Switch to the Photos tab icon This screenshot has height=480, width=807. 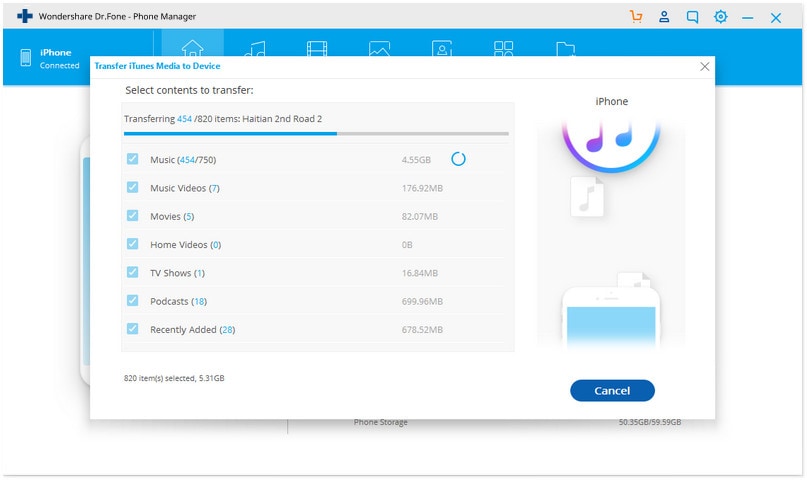pyautogui.click(x=379, y=48)
